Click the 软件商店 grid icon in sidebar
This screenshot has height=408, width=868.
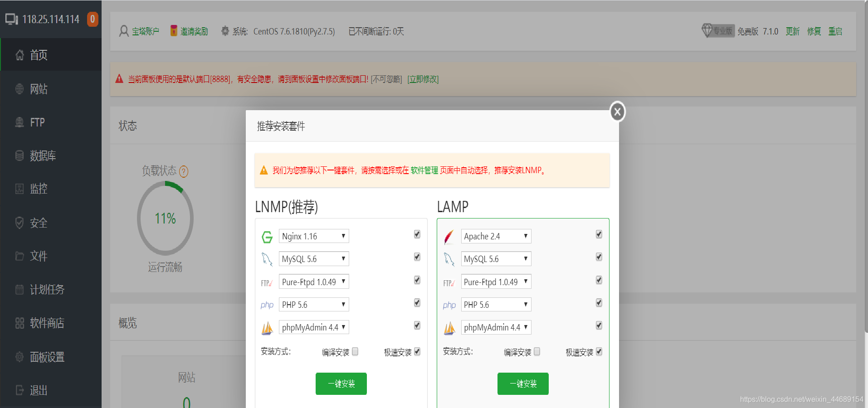click(x=20, y=323)
